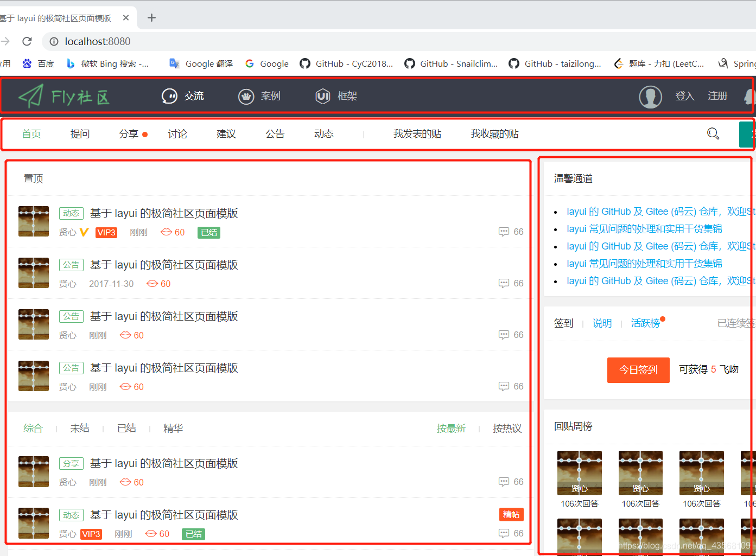Open second 温馨通道 link about 常见问题

coord(644,229)
